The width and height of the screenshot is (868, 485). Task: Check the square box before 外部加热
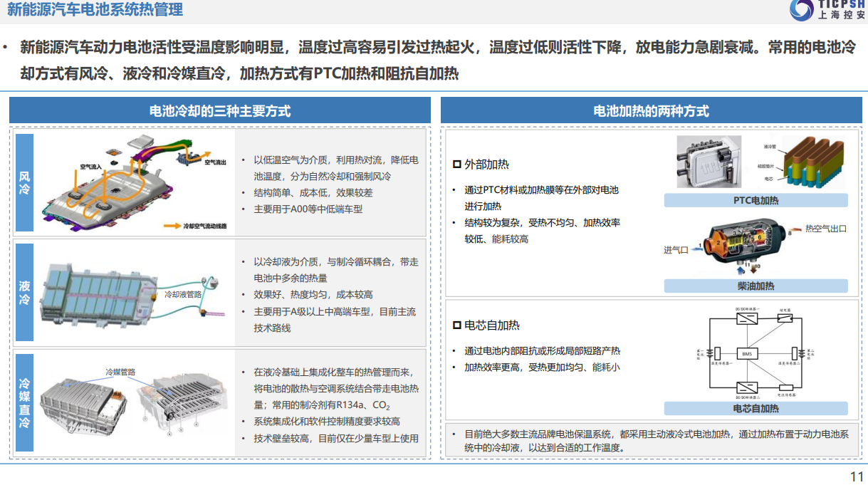coord(457,165)
